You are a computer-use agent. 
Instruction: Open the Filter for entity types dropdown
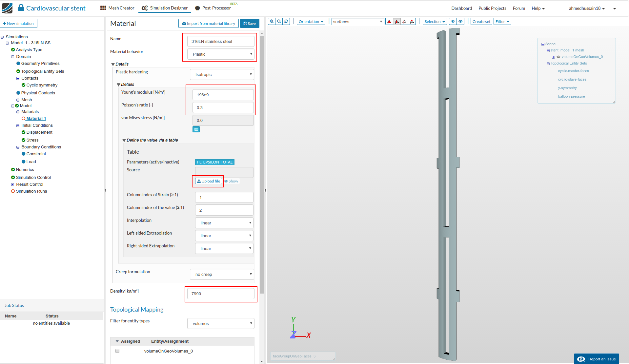click(x=221, y=323)
